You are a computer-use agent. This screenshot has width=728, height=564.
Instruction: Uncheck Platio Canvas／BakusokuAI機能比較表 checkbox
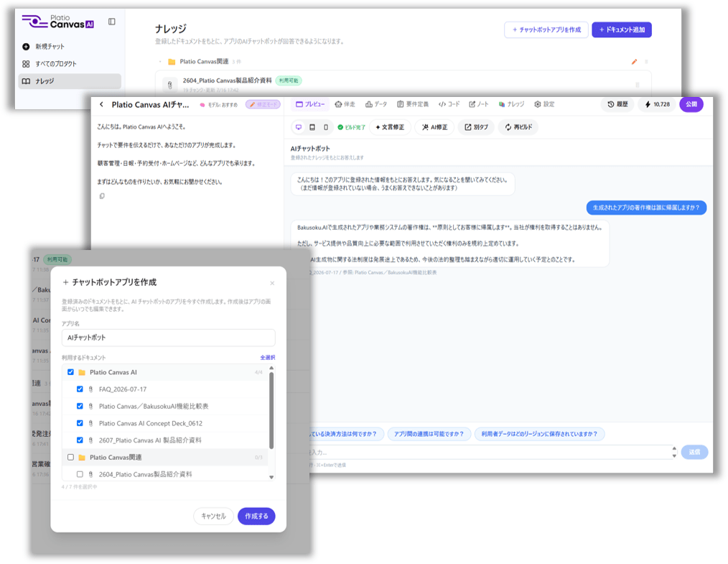[x=80, y=406]
